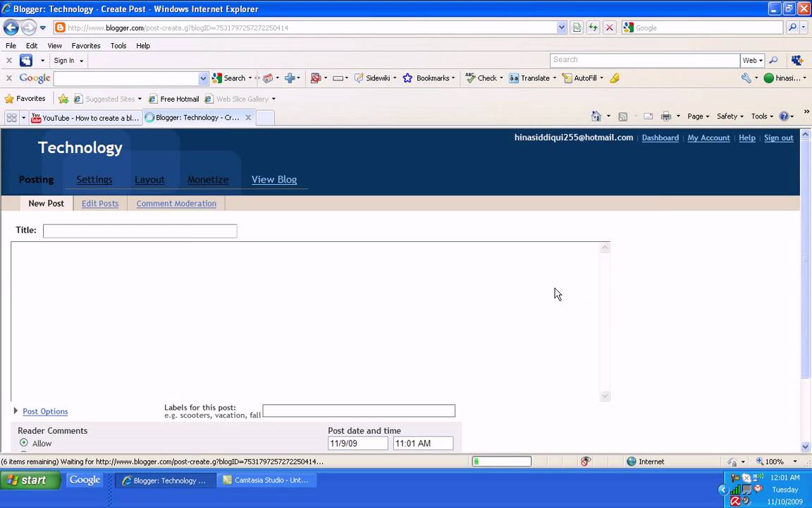Click the Quick Tabs grid icon

11,118
